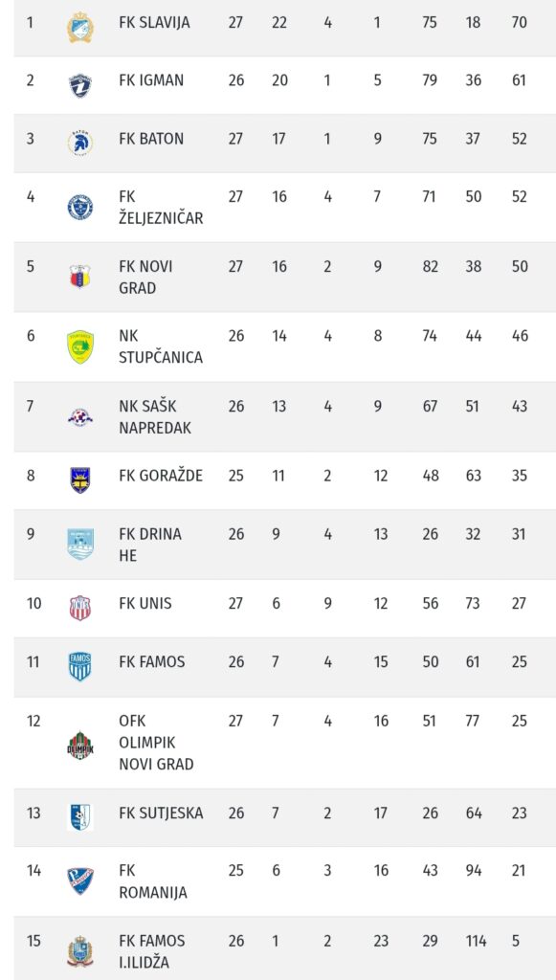Click the FK Igman club crest
The width and height of the screenshot is (556, 980).
pos(80,85)
